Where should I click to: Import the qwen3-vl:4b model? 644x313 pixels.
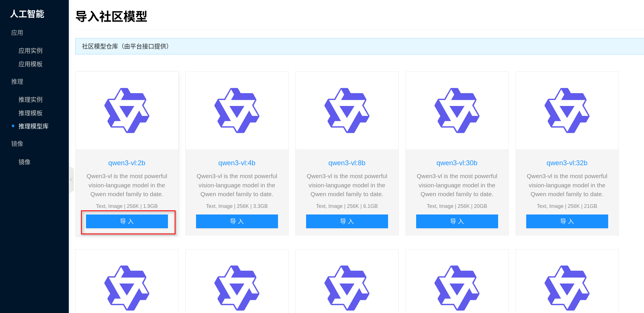click(237, 221)
